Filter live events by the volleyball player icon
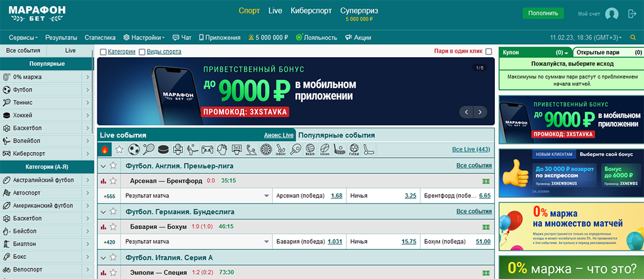The height and width of the screenshot is (279, 644). [x=192, y=150]
